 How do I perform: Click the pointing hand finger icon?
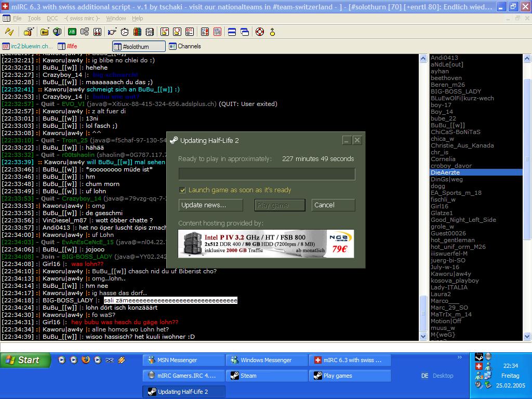click(112, 32)
